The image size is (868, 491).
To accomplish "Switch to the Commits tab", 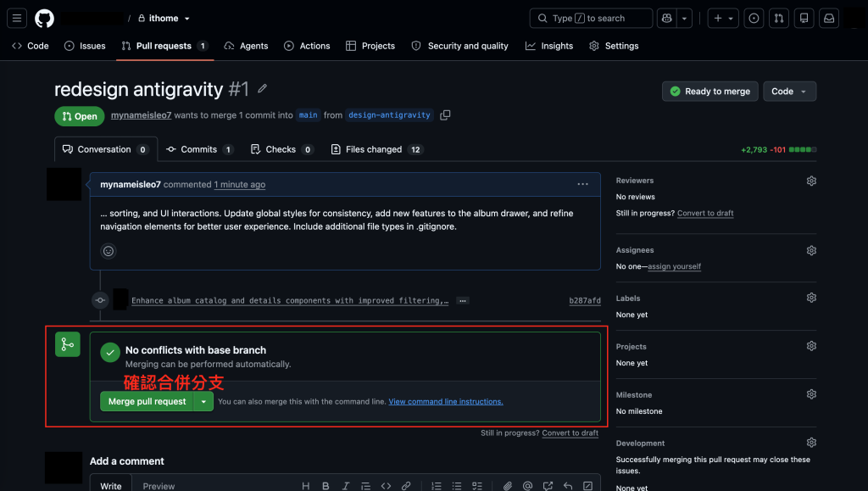I will pos(199,149).
